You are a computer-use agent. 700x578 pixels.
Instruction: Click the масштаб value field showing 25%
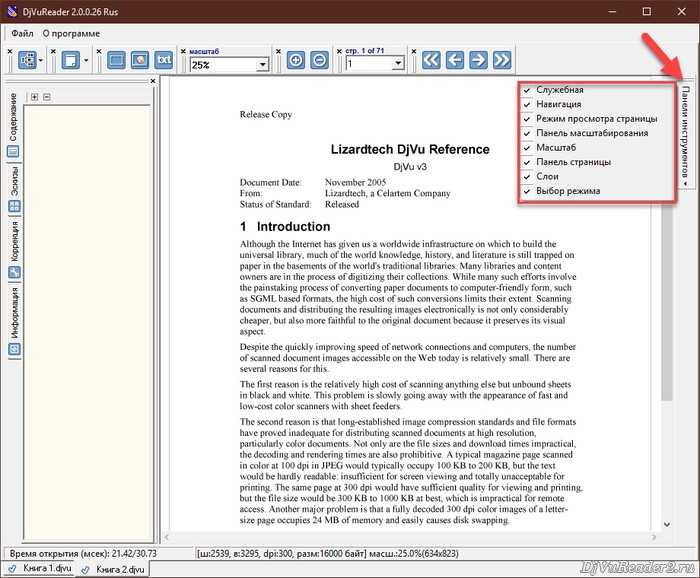tap(224, 65)
